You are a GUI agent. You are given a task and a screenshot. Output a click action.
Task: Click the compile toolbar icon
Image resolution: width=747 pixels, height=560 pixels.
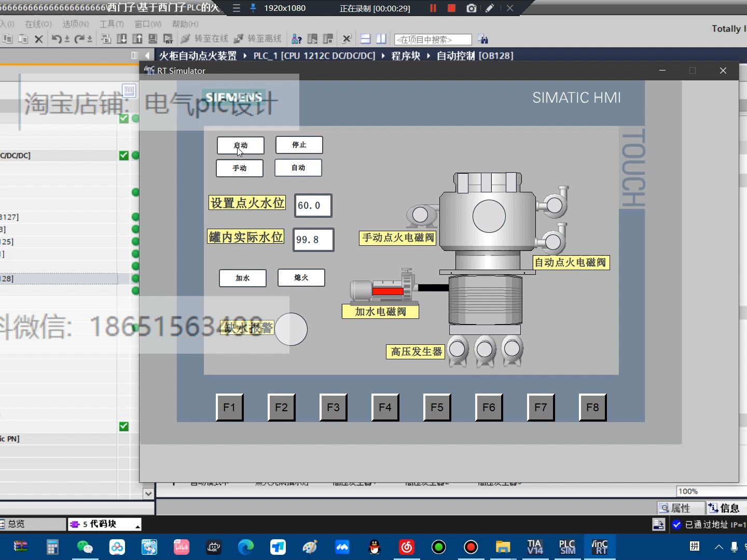tap(106, 39)
